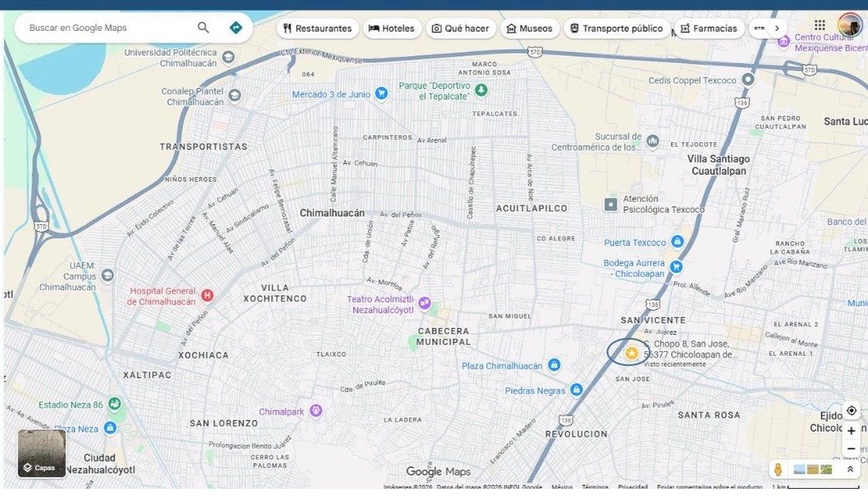Select the Farmacias category chip
Screen dimensions: 868x499
click(709, 29)
